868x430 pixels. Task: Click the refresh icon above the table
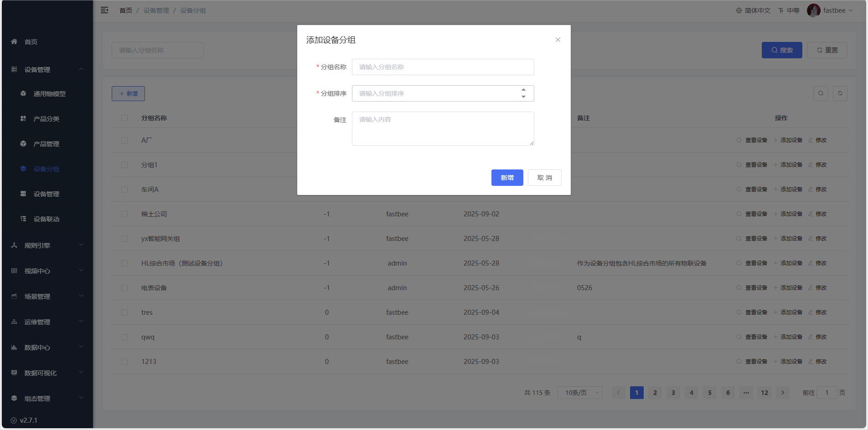[840, 93]
